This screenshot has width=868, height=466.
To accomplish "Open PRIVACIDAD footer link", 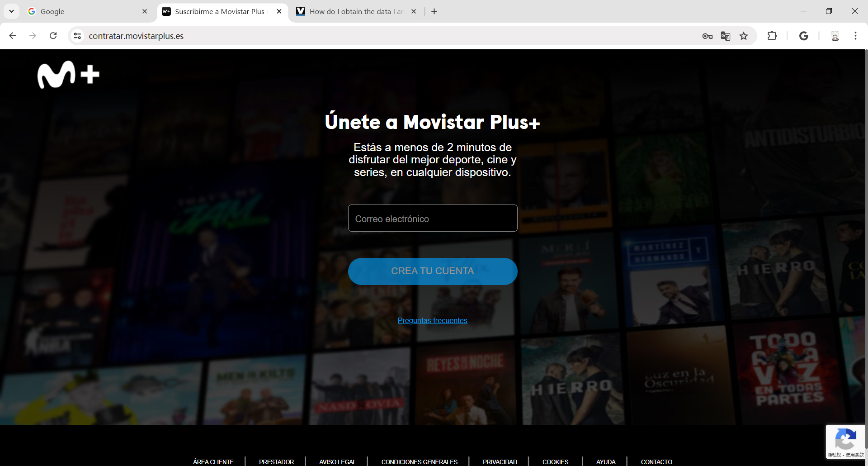I will point(500,462).
